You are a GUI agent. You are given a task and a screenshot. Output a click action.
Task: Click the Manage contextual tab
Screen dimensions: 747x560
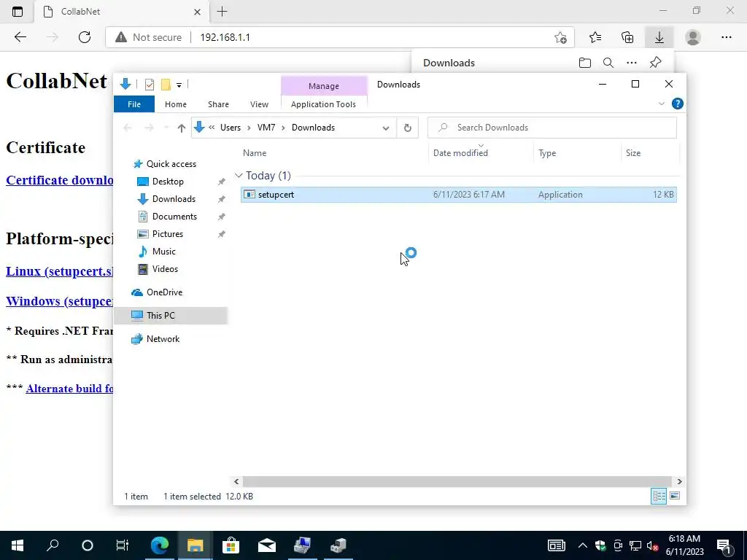(x=323, y=86)
